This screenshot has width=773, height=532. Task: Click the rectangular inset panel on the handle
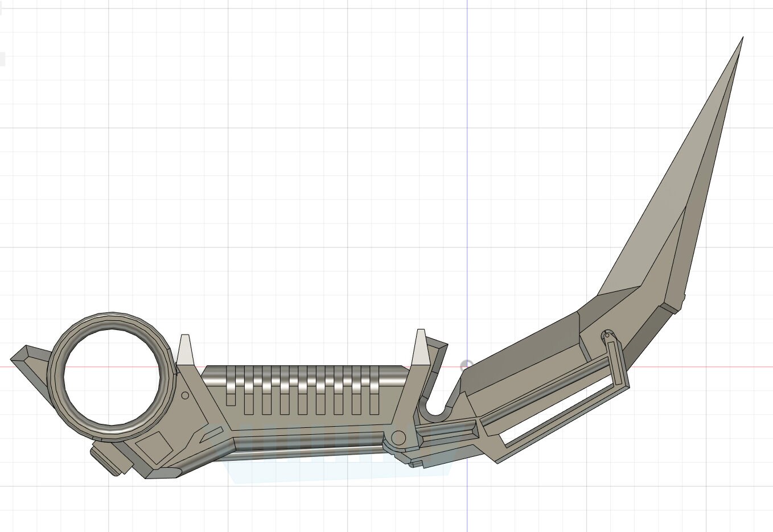coord(154,449)
